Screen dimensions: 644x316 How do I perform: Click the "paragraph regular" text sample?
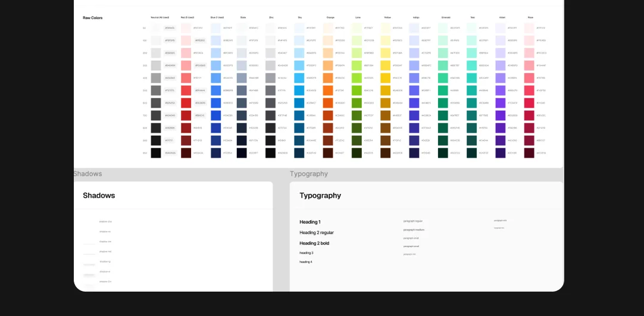(413, 221)
